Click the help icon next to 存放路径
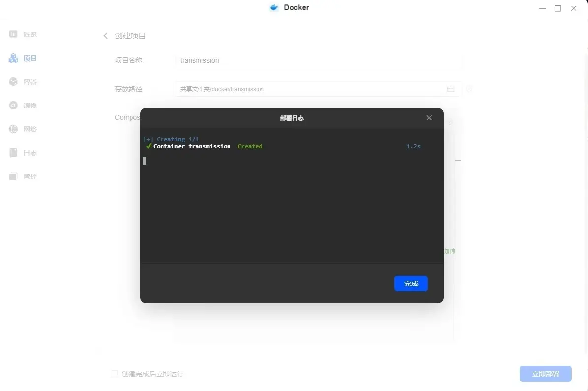Screen dimensions: 588x391 (469, 89)
